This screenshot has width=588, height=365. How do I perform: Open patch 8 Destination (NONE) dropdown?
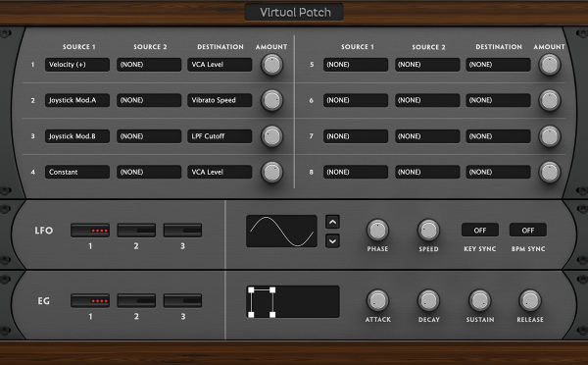[x=499, y=172]
